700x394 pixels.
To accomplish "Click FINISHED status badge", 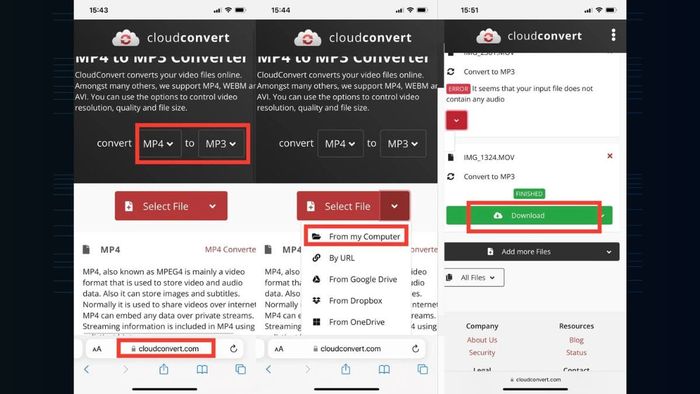I will [529, 194].
